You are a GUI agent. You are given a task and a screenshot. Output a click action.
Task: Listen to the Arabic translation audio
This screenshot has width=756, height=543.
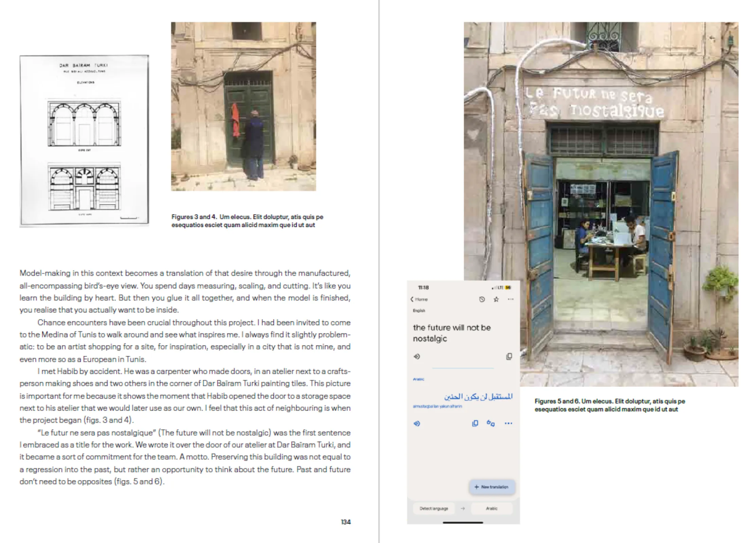(x=417, y=423)
